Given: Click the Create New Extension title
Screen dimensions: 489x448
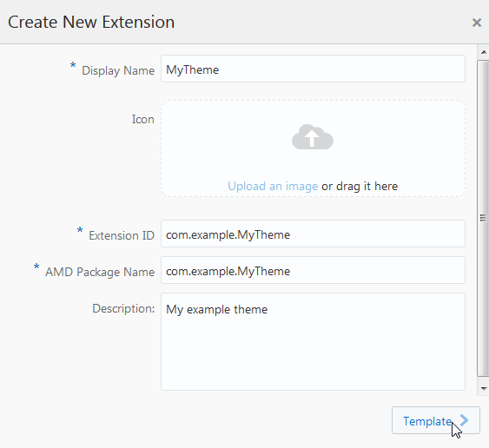Looking at the screenshot, I should coord(91,22).
